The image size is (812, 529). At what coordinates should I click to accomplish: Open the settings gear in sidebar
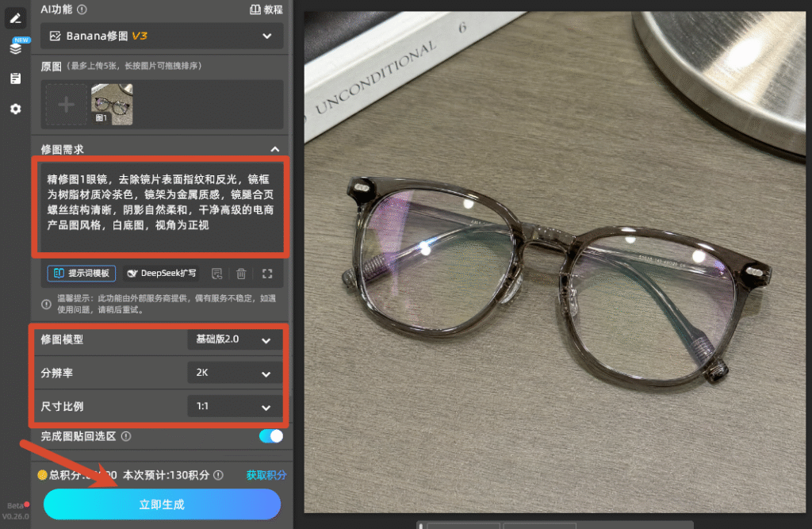click(16, 109)
